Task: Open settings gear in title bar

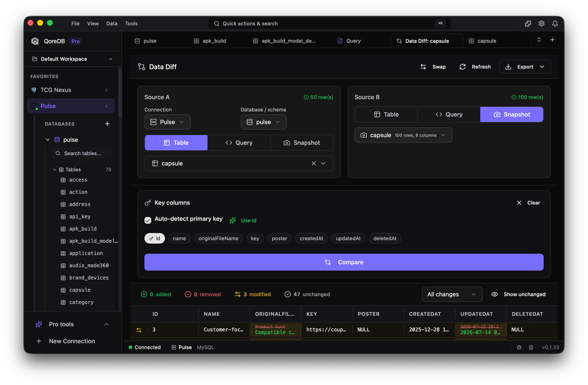Action: point(541,23)
